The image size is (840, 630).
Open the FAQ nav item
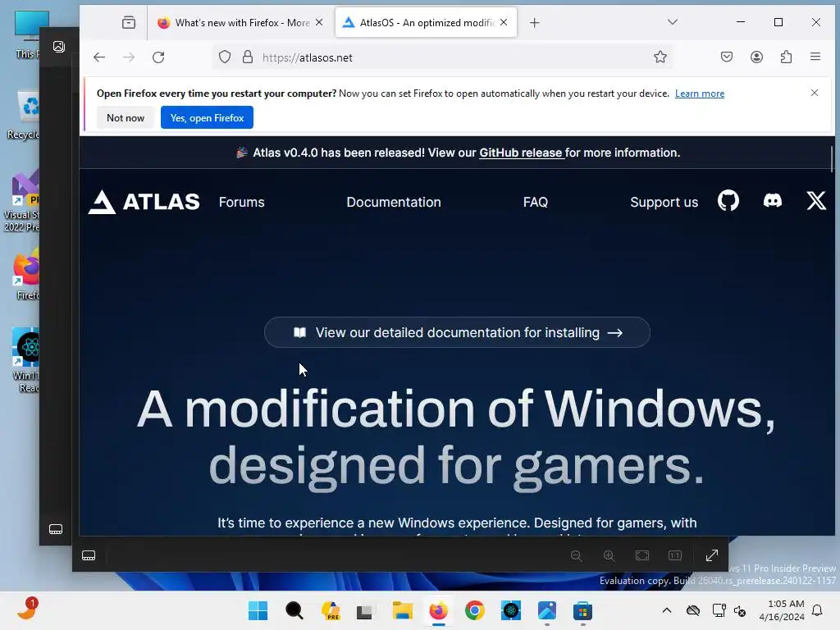tap(535, 203)
